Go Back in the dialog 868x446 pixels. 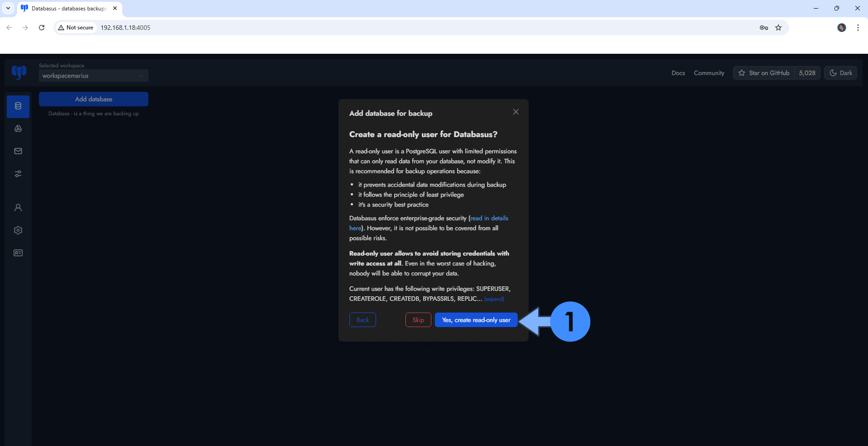362,320
